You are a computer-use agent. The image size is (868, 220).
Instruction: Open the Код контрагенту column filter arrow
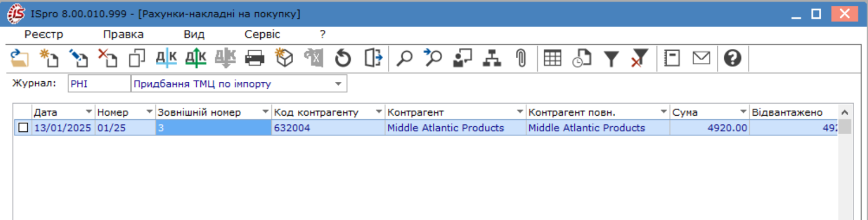pos(379,112)
